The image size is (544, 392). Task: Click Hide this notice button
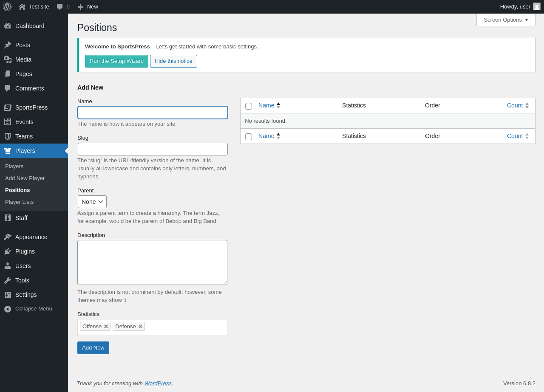(173, 61)
